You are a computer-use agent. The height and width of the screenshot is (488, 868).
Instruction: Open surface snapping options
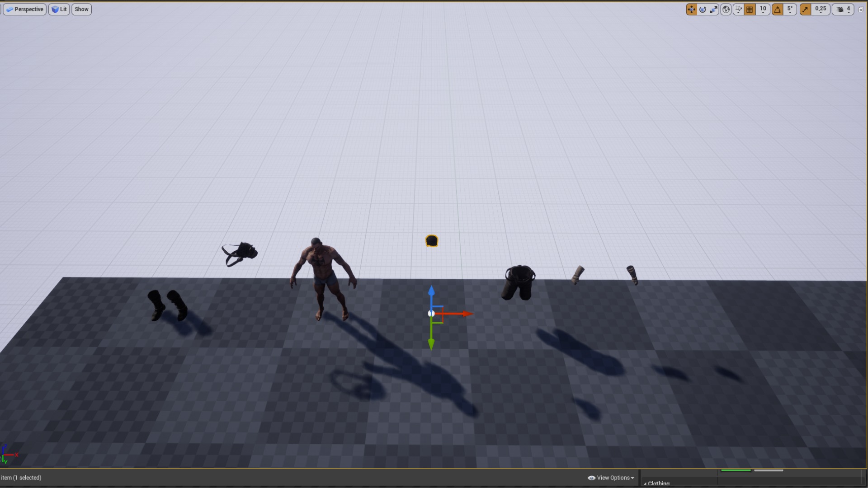pyautogui.click(x=738, y=9)
